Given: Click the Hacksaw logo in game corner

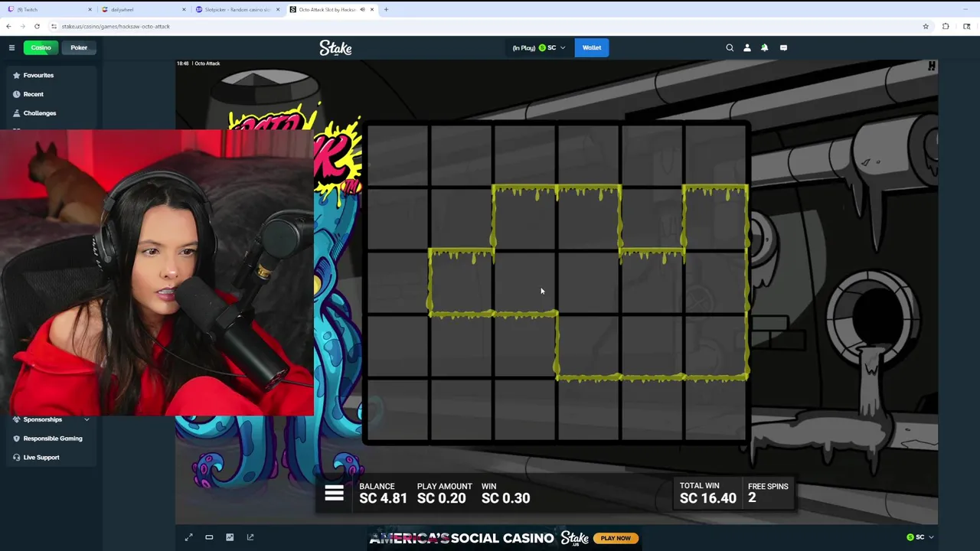Looking at the screenshot, I should tap(932, 67).
